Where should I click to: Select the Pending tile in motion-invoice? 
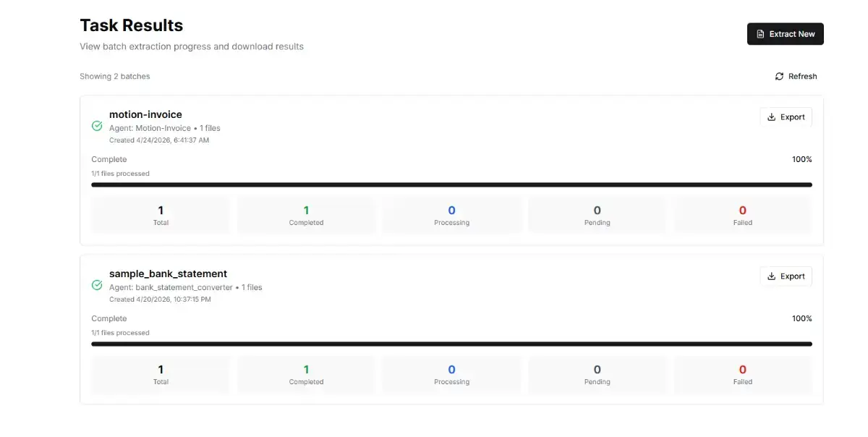[x=597, y=216]
